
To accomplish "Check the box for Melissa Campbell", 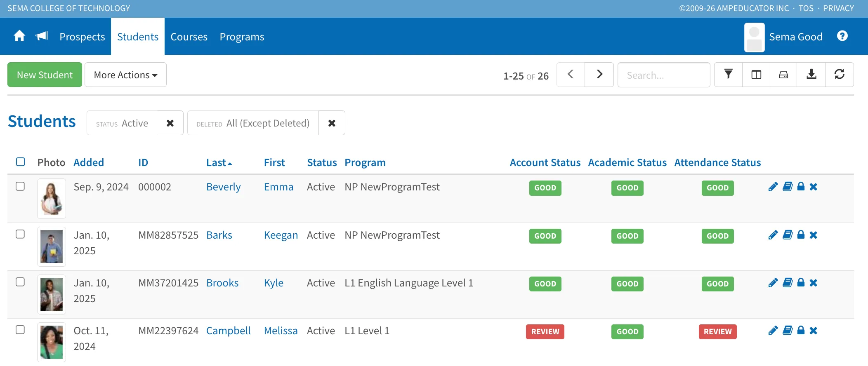I will coord(20,330).
